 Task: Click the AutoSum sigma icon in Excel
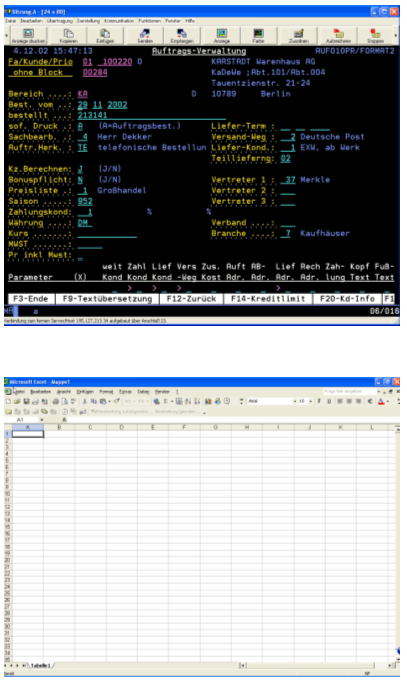tap(165, 401)
